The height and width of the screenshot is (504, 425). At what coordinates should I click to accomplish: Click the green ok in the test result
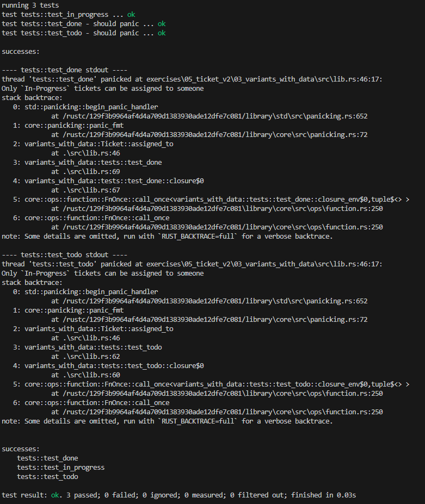click(x=55, y=495)
